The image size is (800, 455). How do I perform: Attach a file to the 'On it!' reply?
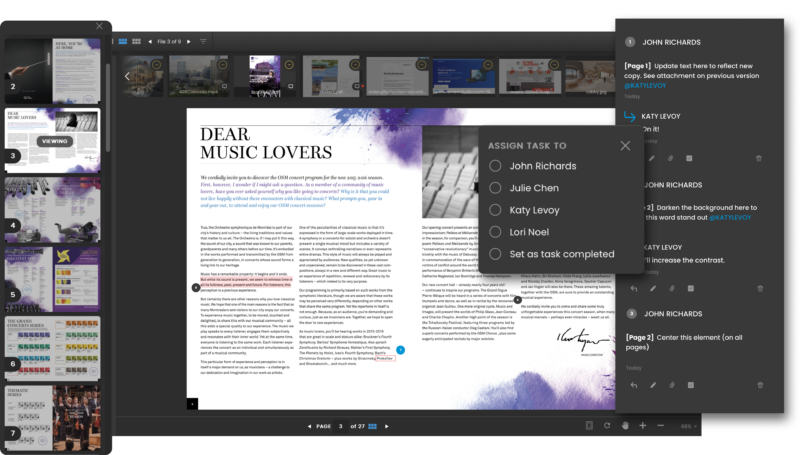tap(670, 158)
